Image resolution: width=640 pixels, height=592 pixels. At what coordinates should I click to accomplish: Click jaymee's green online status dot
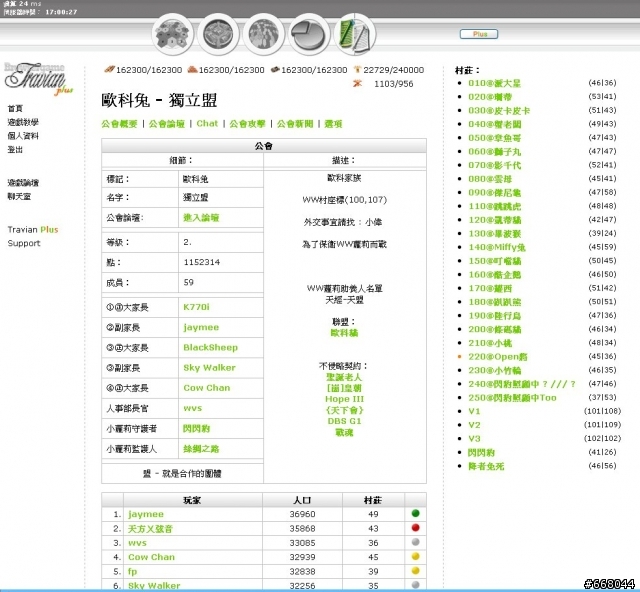tap(416, 514)
